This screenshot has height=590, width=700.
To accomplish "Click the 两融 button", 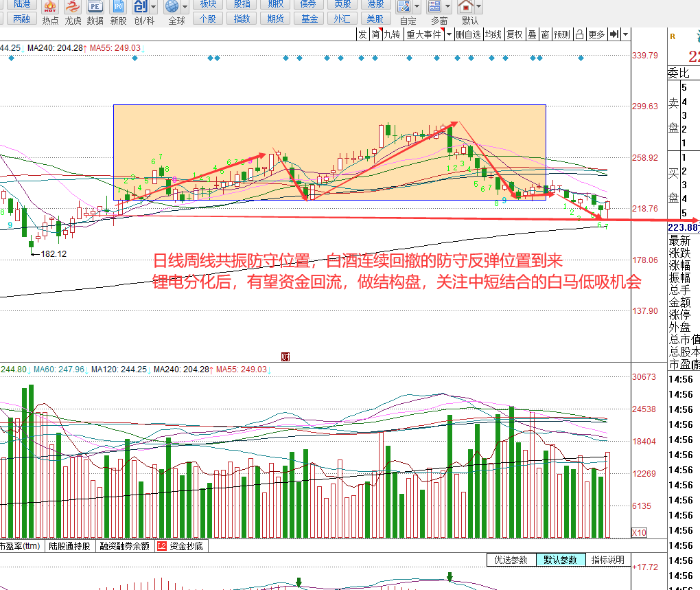I will [21, 19].
